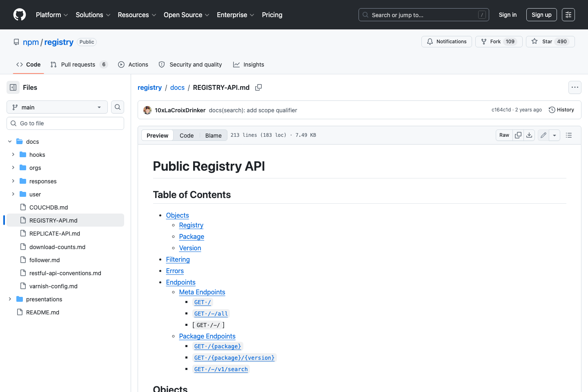Screen dimensions: 588x392
Task: Copy the REGISTRY-API.md path icon
Action: pyautogui.click(x=258, y=87)
